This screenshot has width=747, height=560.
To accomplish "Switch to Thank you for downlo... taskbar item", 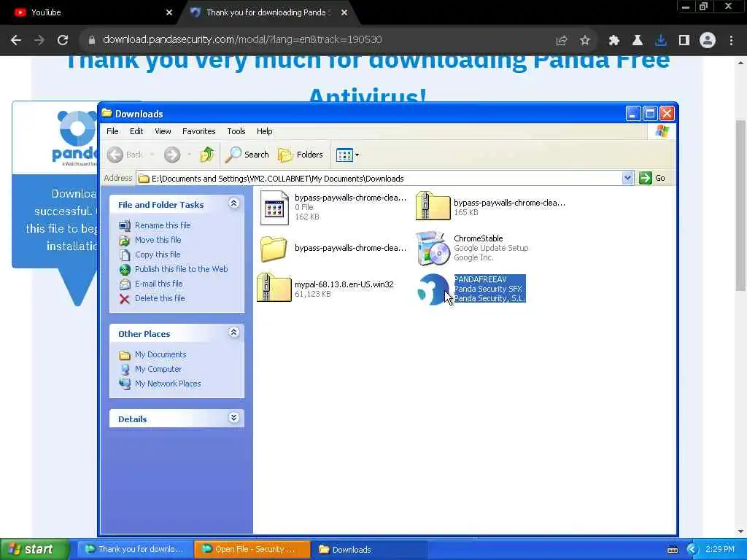I will tap(135, 550).
